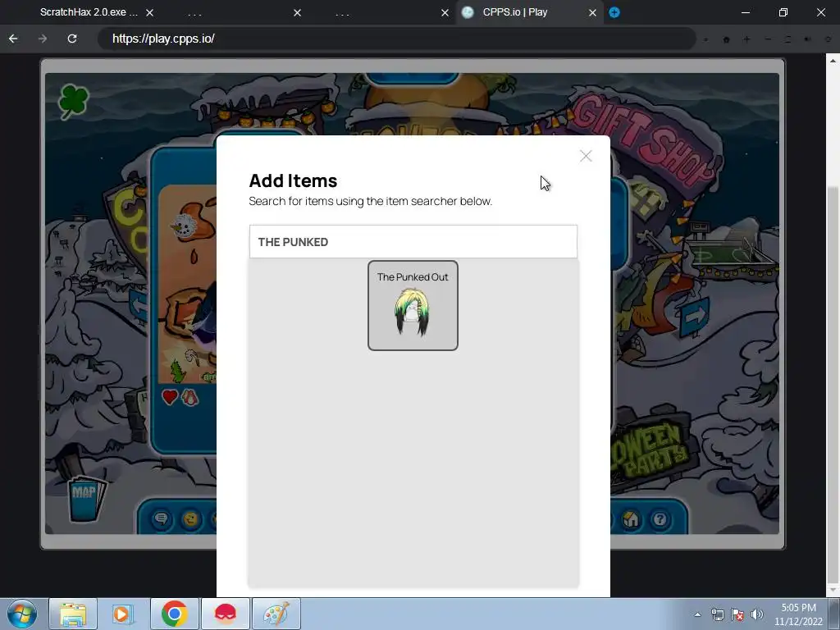Go back in browser history
This screenshot has height=630, width=840.
(13, 39)
